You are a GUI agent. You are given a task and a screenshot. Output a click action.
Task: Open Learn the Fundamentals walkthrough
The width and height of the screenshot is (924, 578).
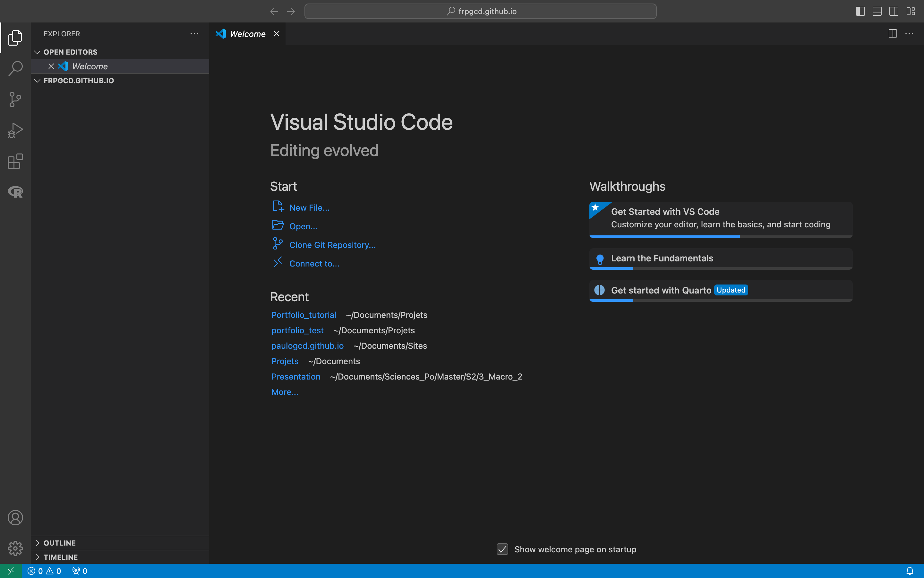pos(721,259)
